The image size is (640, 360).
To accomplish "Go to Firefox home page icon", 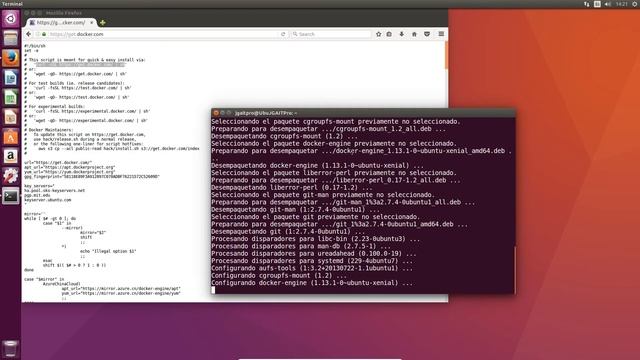I will point(414,34).
